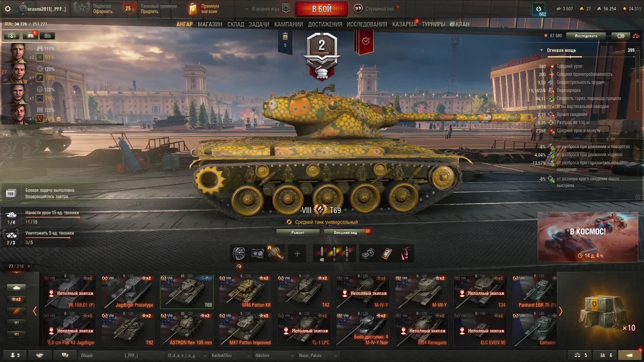Open the chat channels speech bubble icon
This screenshot has height=362, width=644.
point(65,355)
